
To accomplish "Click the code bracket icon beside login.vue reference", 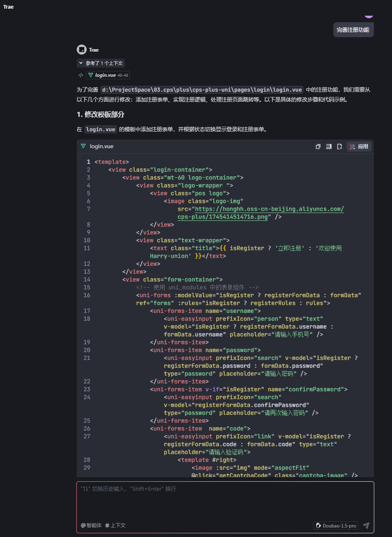I will point(81,75).
